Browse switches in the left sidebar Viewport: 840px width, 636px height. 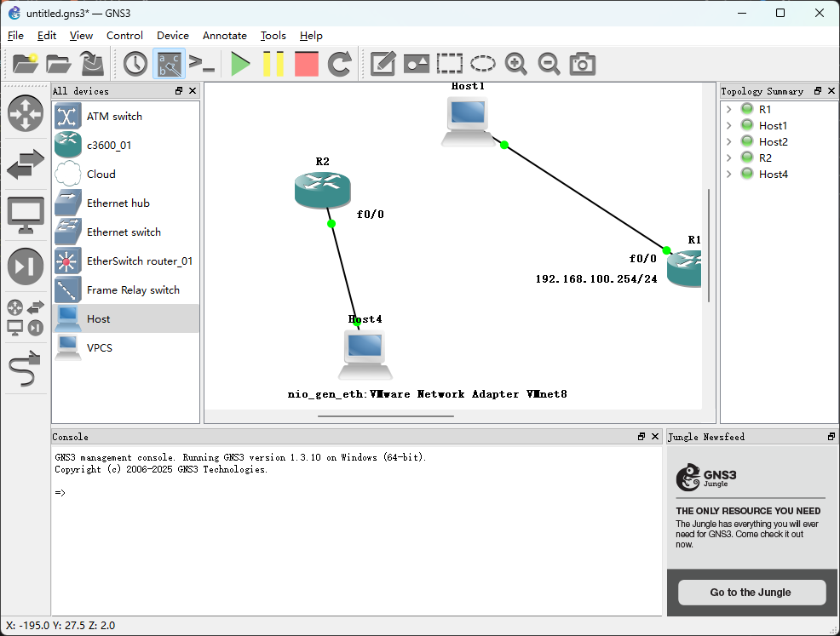26,163
